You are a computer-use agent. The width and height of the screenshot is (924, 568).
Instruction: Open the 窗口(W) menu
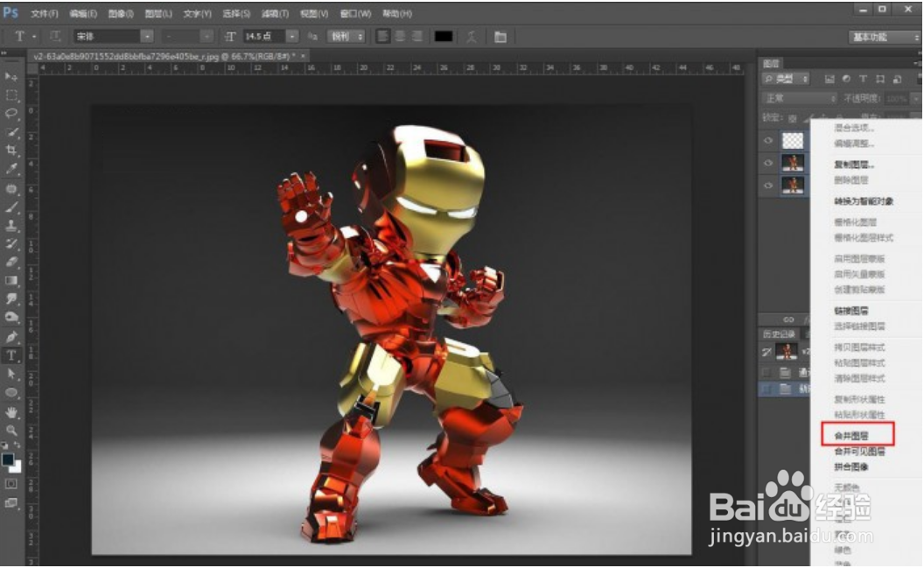tap(355, 13)
